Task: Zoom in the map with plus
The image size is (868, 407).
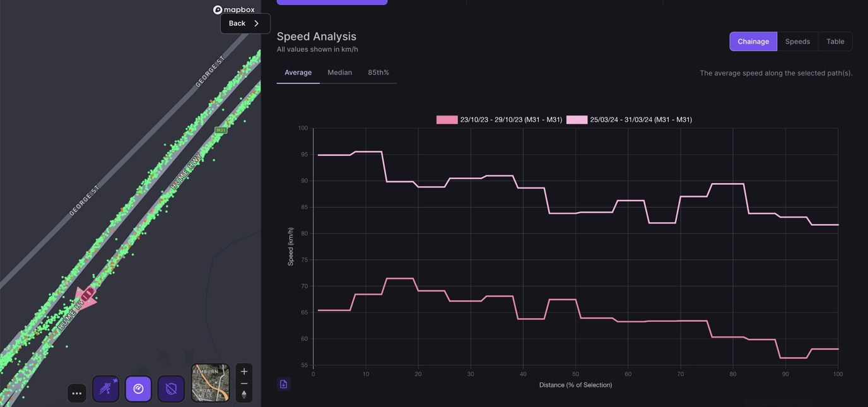Action: 244,372
